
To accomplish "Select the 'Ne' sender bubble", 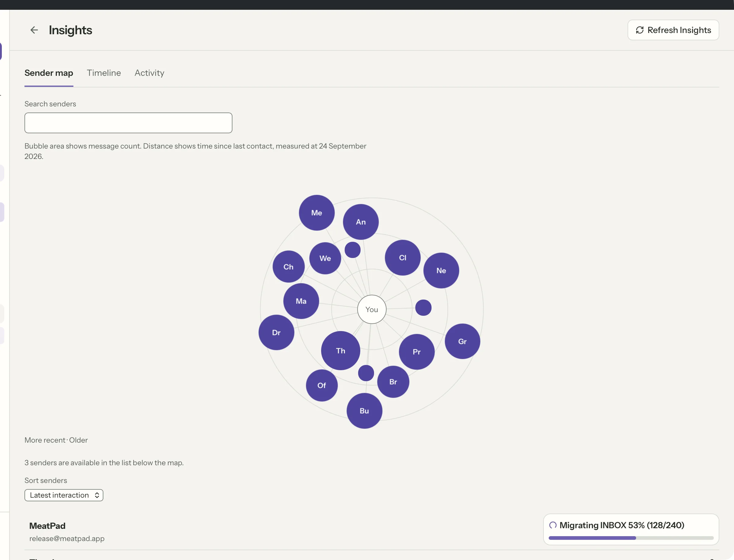I will 441,270.
